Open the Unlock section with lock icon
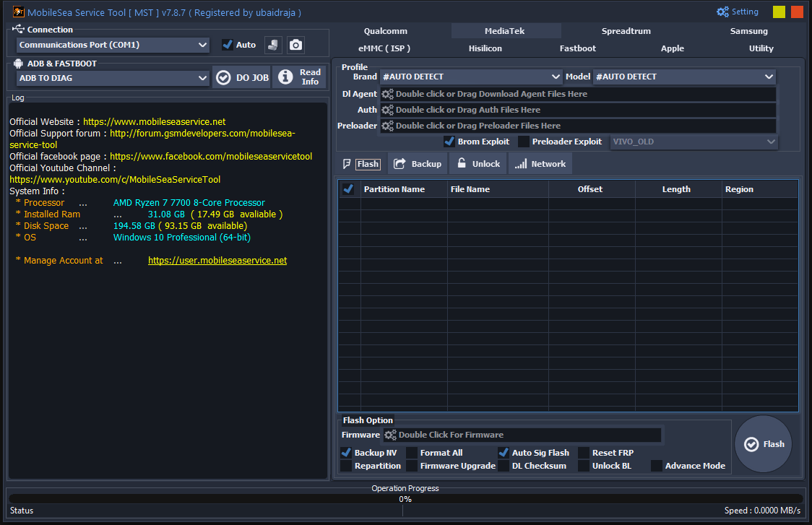This screenshot has height=525, width=812. 478,163
